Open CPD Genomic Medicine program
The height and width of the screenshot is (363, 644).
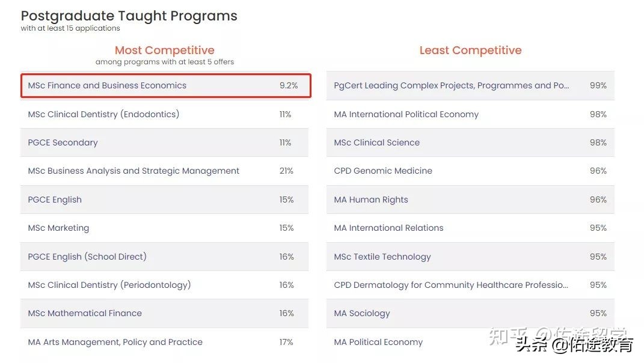pos(383,171)
